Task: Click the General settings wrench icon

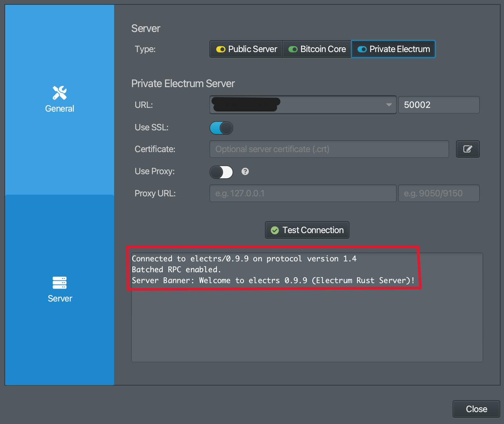Action: click(59, 93)
